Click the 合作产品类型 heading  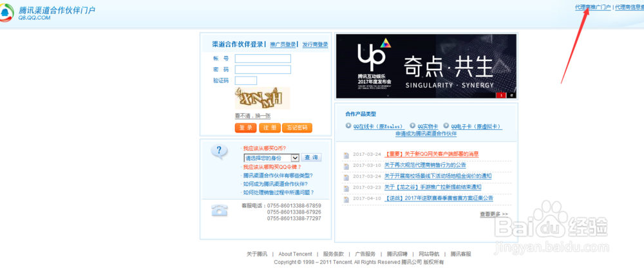(361, 114)
